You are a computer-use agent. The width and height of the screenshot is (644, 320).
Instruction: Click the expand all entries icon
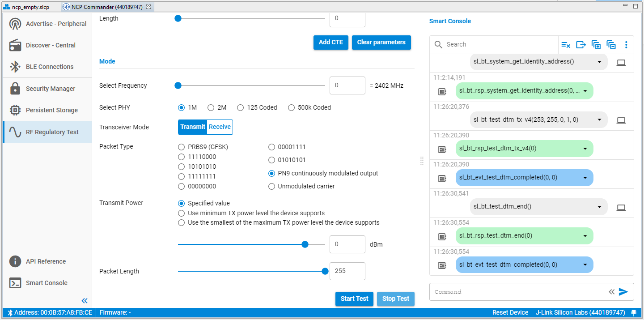point(596,45)
